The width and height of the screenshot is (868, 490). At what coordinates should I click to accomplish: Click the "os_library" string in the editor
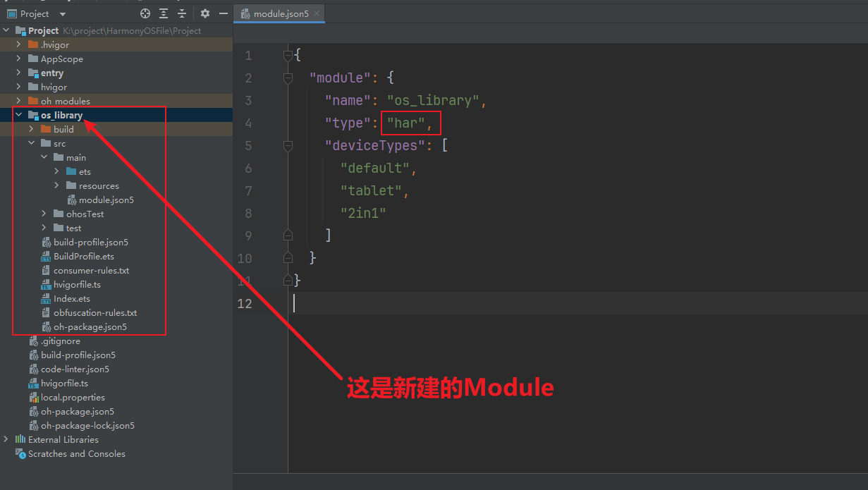(434, 100)
